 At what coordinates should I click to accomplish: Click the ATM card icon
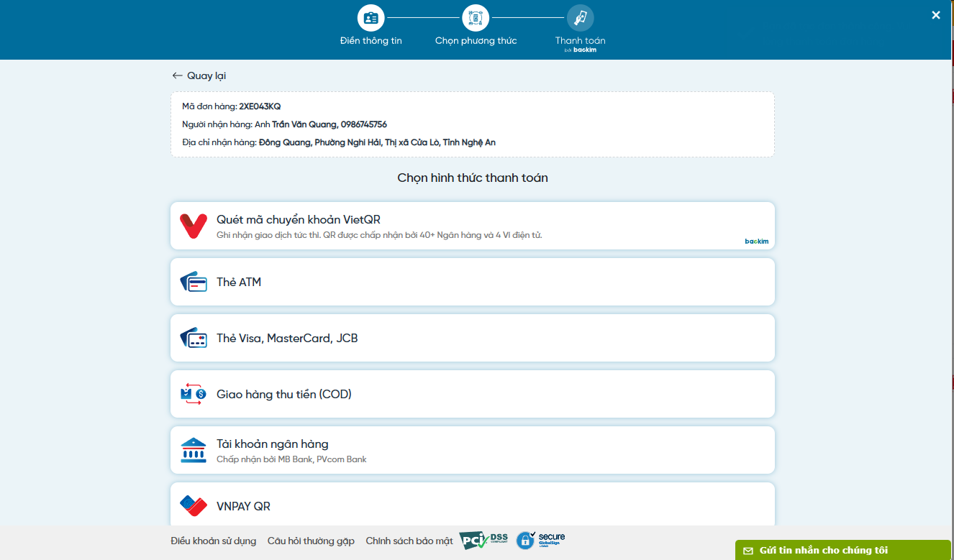click(x=193, y=282)
